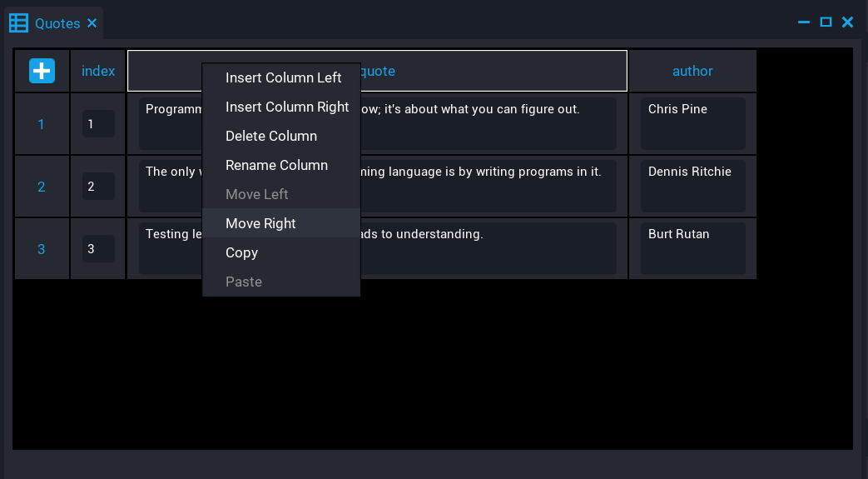Click Move Right in context menu
This screenshot has width=868, height=479.
pyautogui.click(x=260, y=223)
